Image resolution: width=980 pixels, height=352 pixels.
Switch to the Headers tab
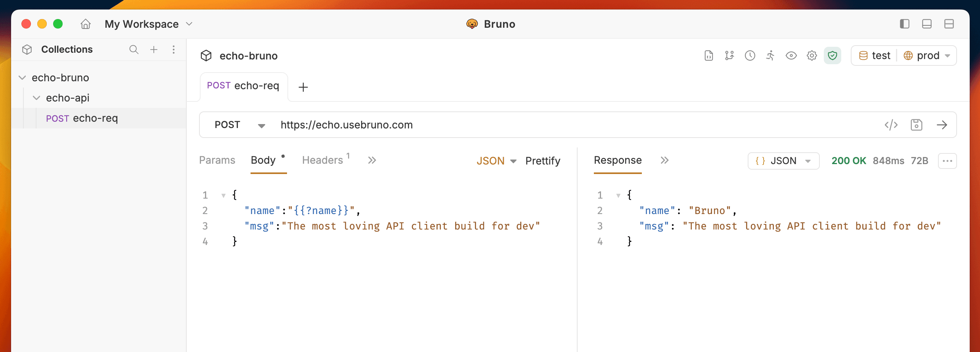click(x=323, y=160)
